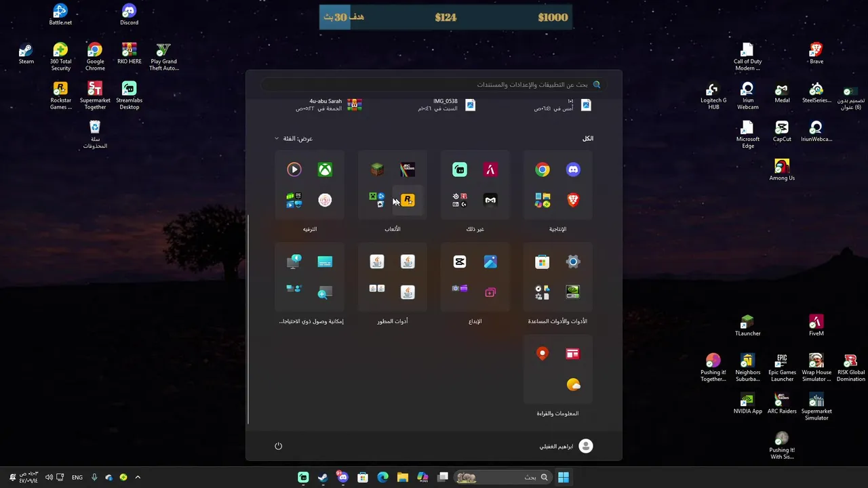This screenshot has height=488, width=868.
Task: Open the الألعاب folder label
Action: [x=393, y=229]
